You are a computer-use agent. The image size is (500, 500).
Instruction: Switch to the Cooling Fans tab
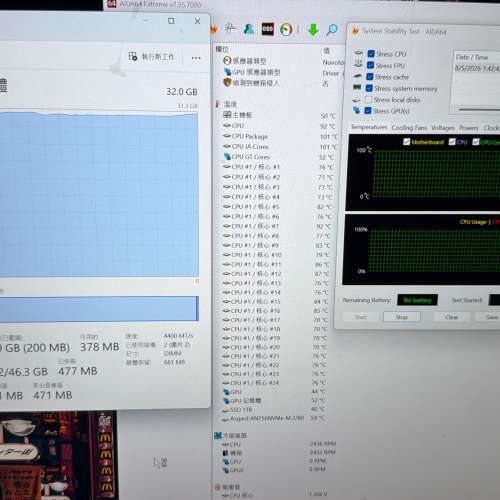[x=409, y=128]
